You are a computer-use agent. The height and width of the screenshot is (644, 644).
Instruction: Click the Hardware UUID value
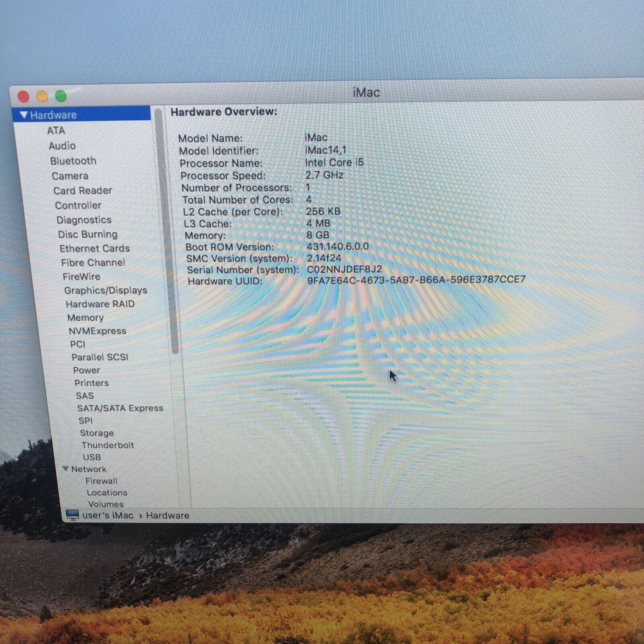pos(416,279)
